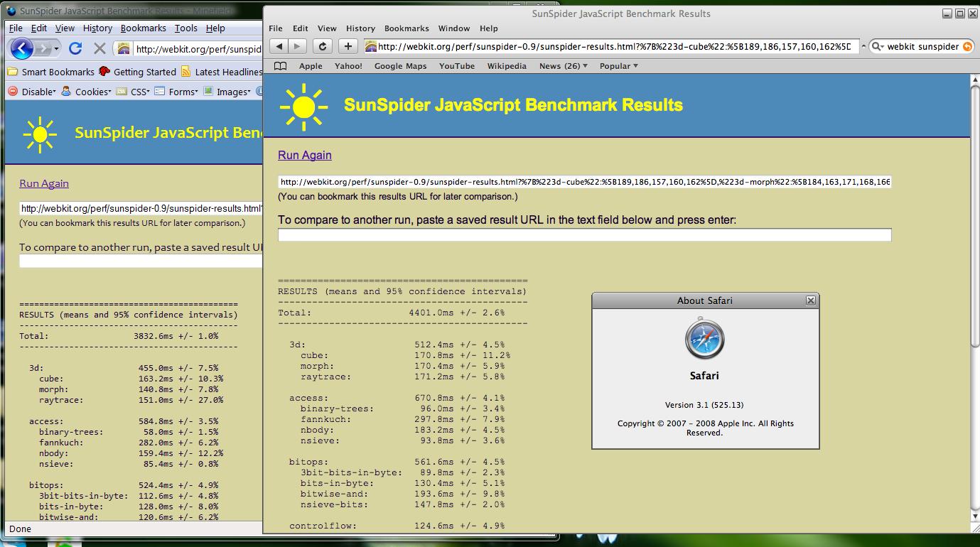
Task: Show all bookmarks in Safari
Action: 281,66
